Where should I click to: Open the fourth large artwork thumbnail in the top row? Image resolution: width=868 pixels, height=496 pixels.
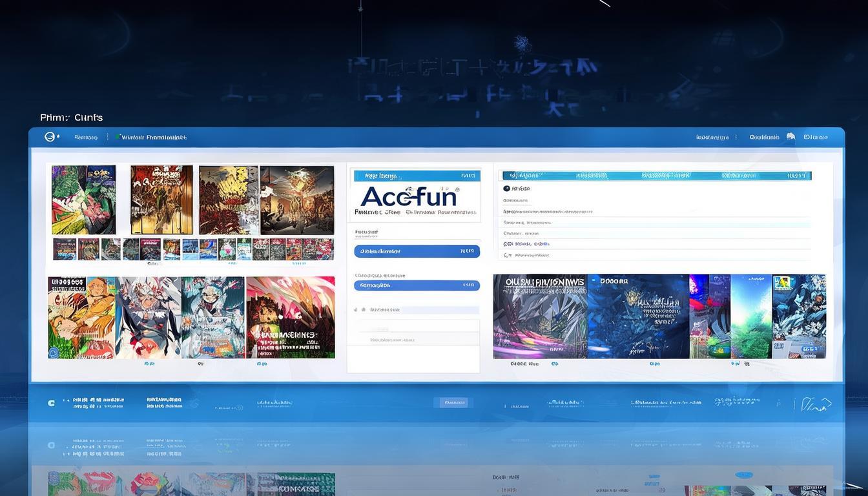pyautogui.click(x=297, y=200)
